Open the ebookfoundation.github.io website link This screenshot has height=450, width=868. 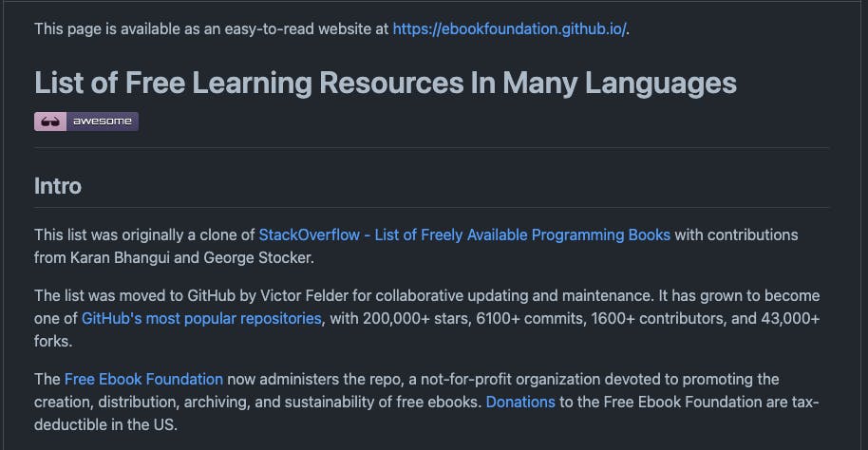[509, 28]
